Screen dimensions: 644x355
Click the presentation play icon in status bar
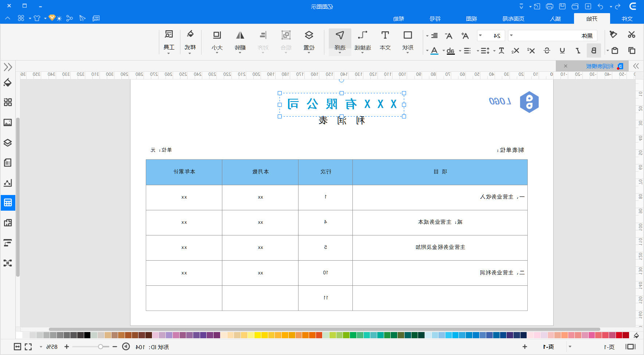126,347
